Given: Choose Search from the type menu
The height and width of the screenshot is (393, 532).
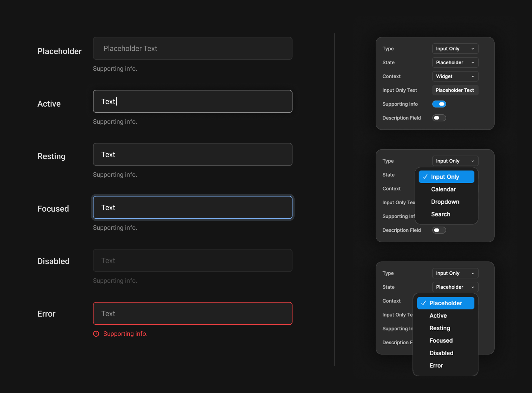Looking at the screenshot, I should click(x=446, y=214).
